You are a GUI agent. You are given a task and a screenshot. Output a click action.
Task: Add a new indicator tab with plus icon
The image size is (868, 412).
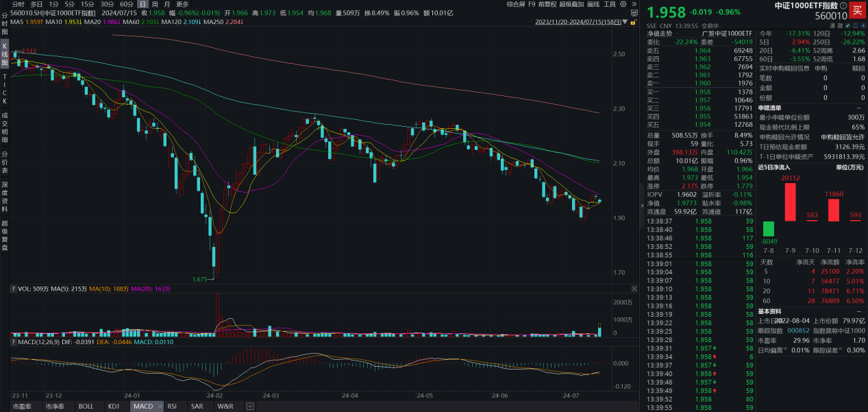click(x=250, y=407)
